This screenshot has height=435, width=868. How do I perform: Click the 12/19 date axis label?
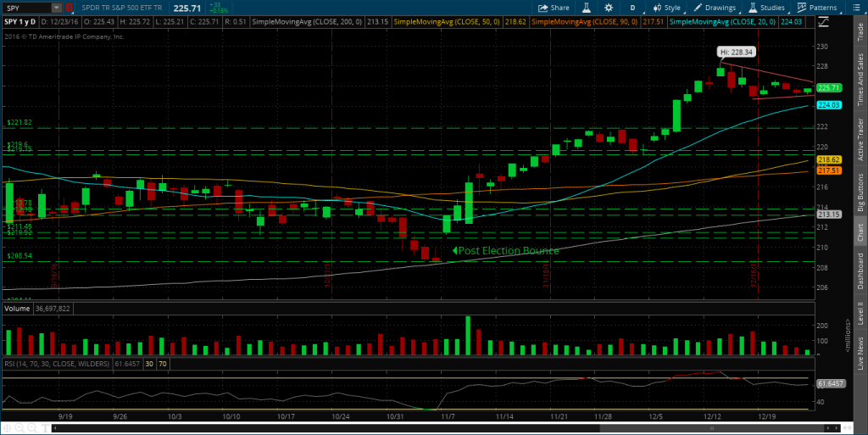766,416
